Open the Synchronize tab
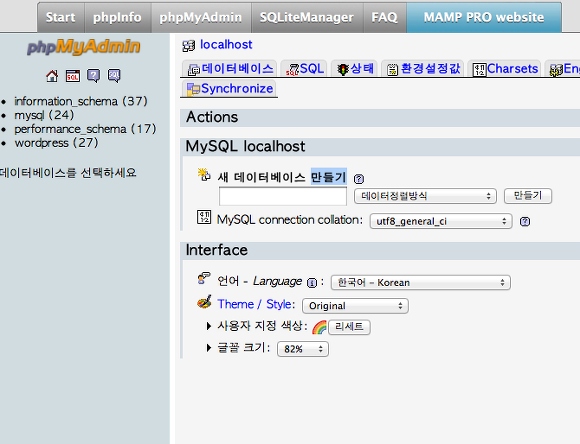580x444 pixels. 229,89
